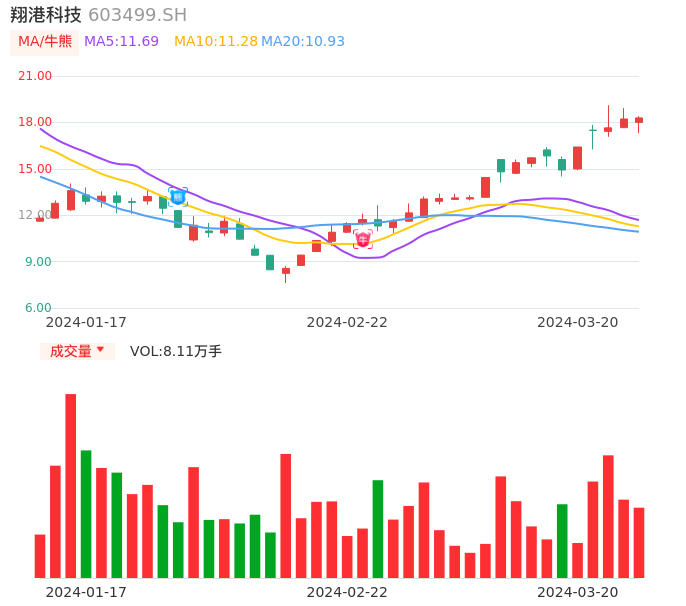
Task: Click the stock name 翔港科技
Action: tap(46, 15)
